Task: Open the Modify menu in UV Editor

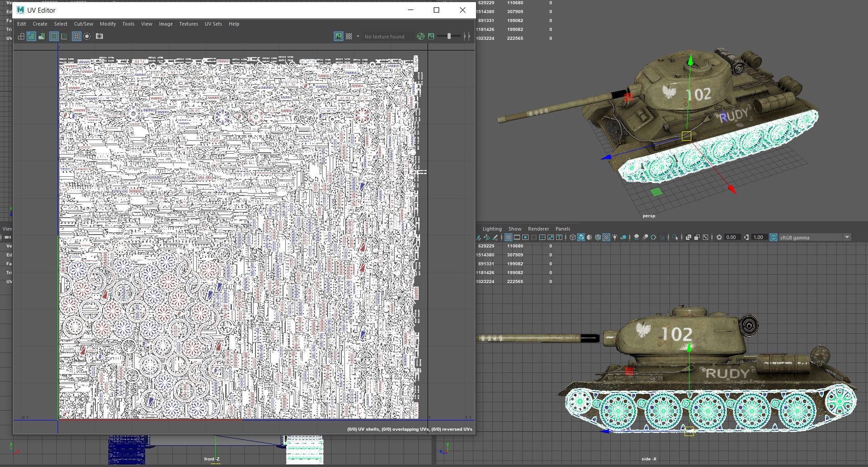Action: pos(108,24)
